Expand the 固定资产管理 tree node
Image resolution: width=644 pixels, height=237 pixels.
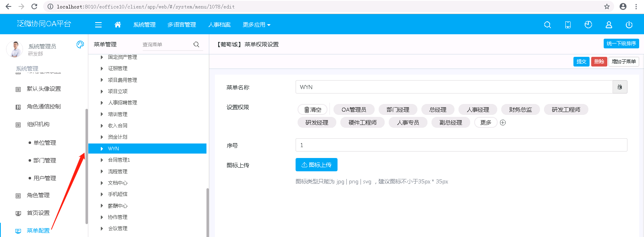click(102, 57)
